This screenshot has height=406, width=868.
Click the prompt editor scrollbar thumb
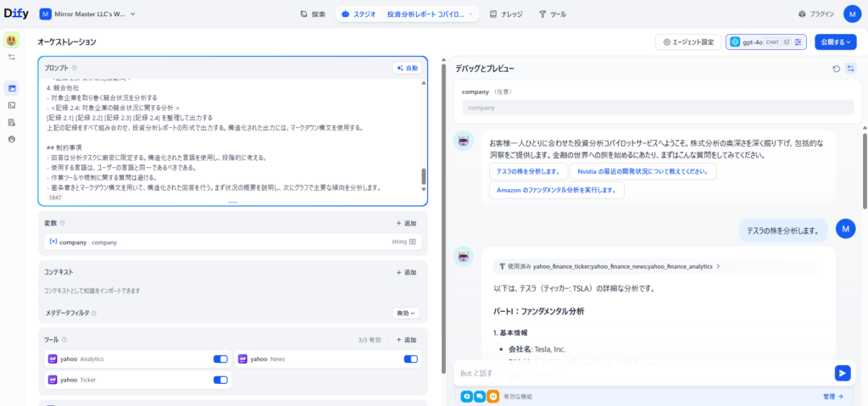(424, 176)
